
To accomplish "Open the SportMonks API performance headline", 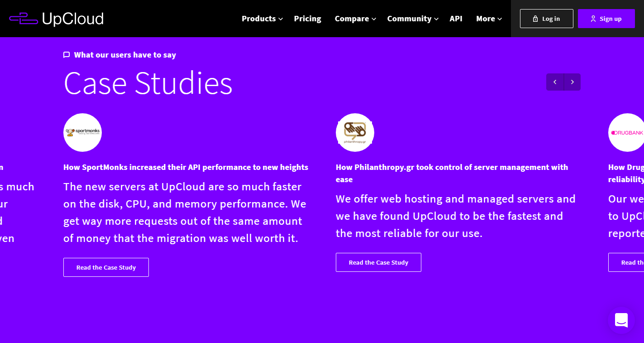I will coord(186,167).
